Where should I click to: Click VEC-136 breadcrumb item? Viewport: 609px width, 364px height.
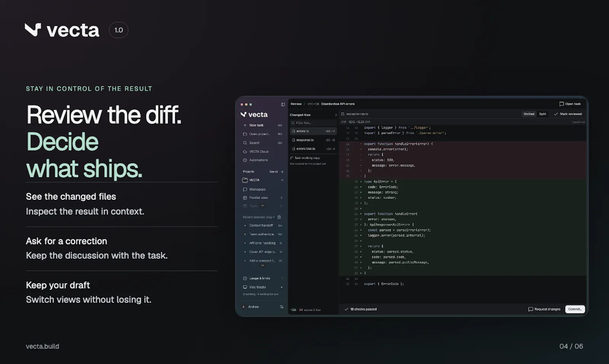pos(313,104)
